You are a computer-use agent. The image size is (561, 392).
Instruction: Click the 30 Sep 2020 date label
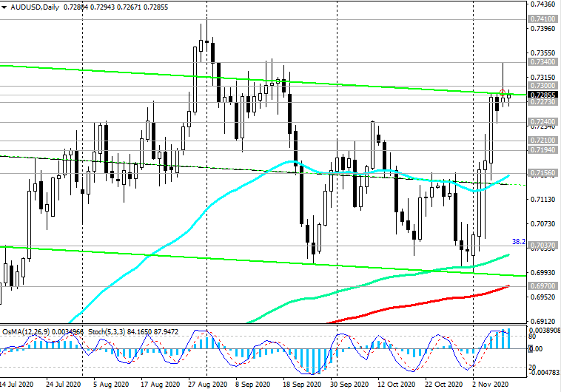point(349,385)
